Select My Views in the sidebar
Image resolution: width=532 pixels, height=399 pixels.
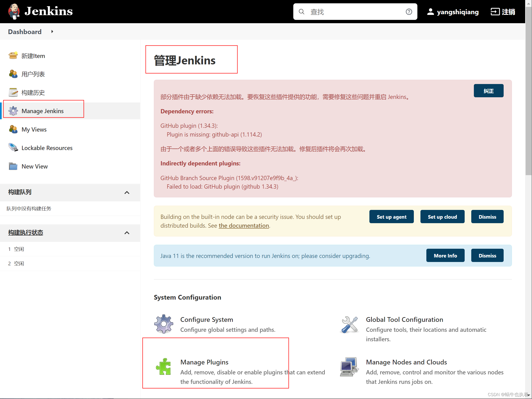(x=34, y=129)
